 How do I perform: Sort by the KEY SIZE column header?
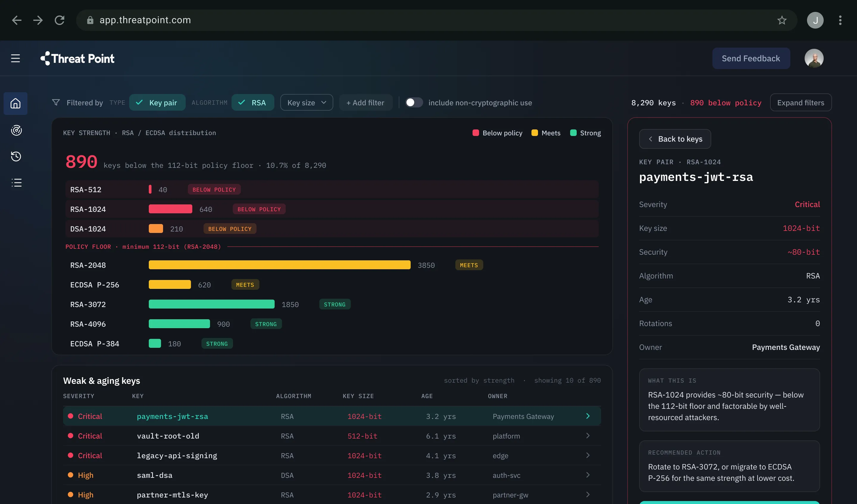(358, 396)
